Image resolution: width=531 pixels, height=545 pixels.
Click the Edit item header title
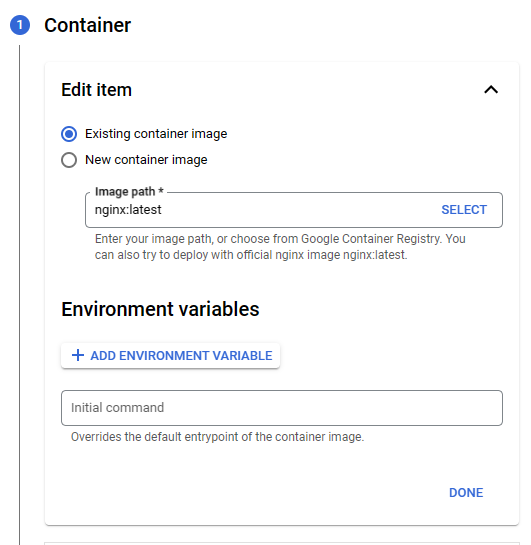point(97,90)
